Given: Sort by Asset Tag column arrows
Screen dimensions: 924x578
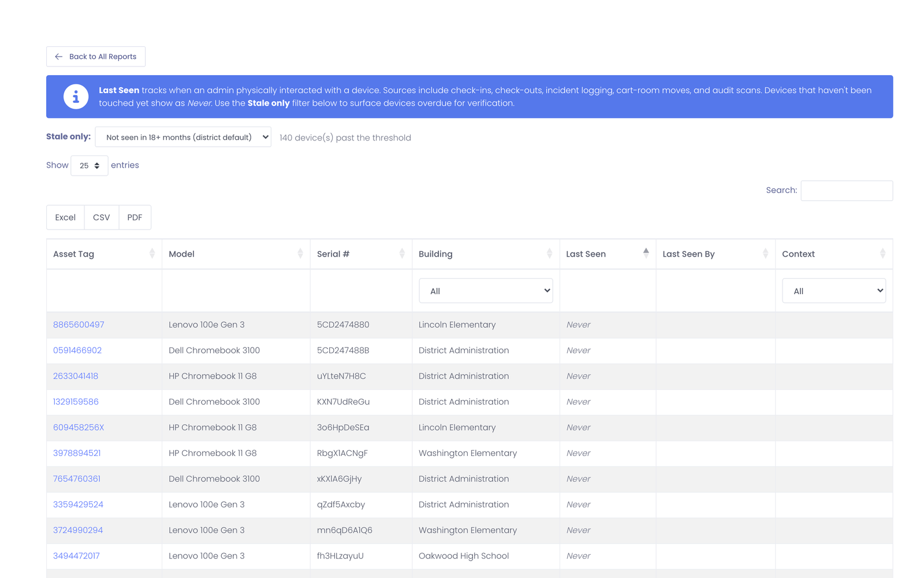Looking at the screenshot, I should pyautogui.click(x=152, y=254).
